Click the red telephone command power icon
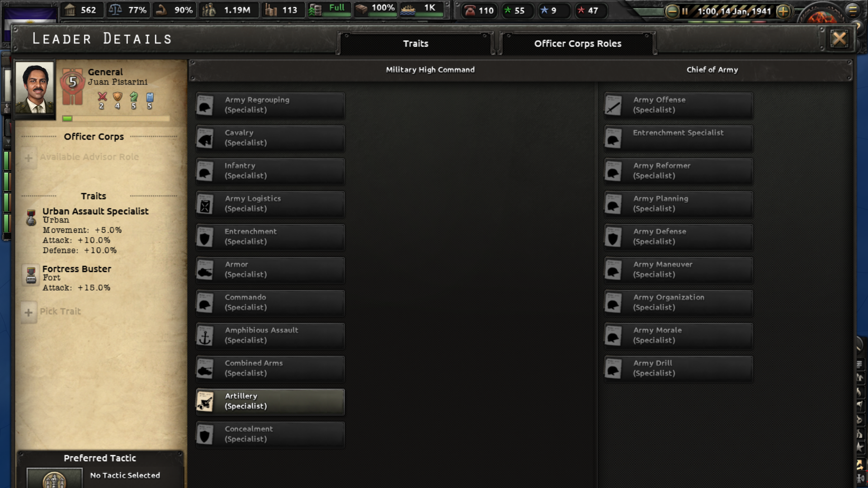The image size is (868, 488). pyautogui.click(x=470, y=10)
